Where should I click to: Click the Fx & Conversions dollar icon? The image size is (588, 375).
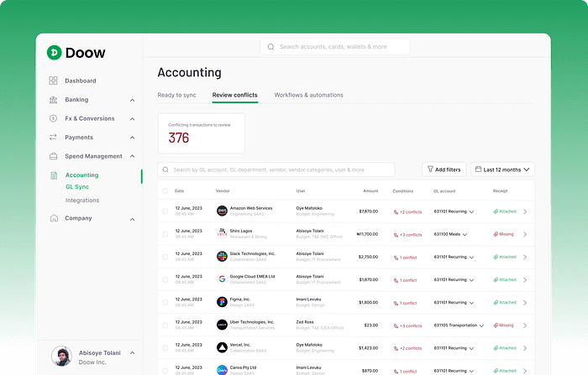[53, 118]
